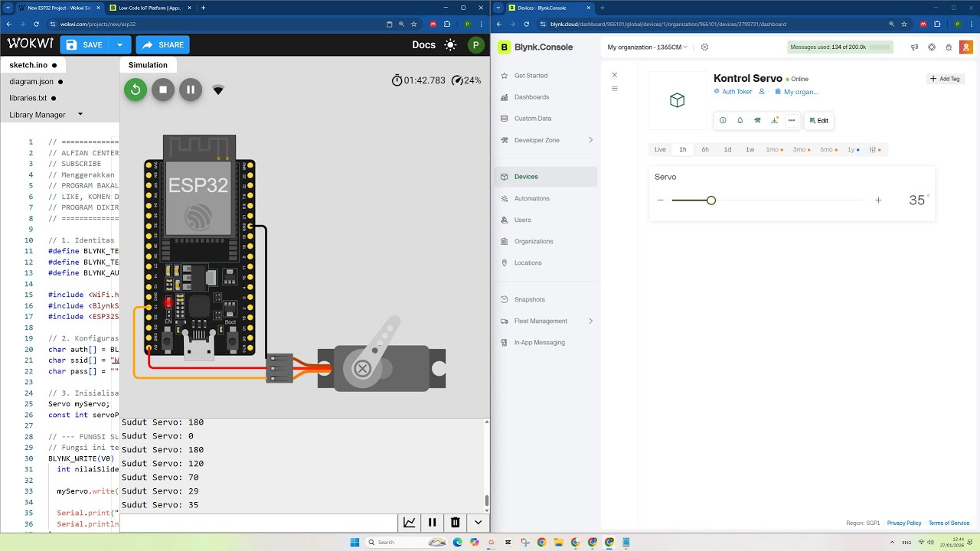Open Dashboards in Blynk sidebar
The width and height of the screenshot is (980, 551).
pyautogui.click(x=531, y=97)
